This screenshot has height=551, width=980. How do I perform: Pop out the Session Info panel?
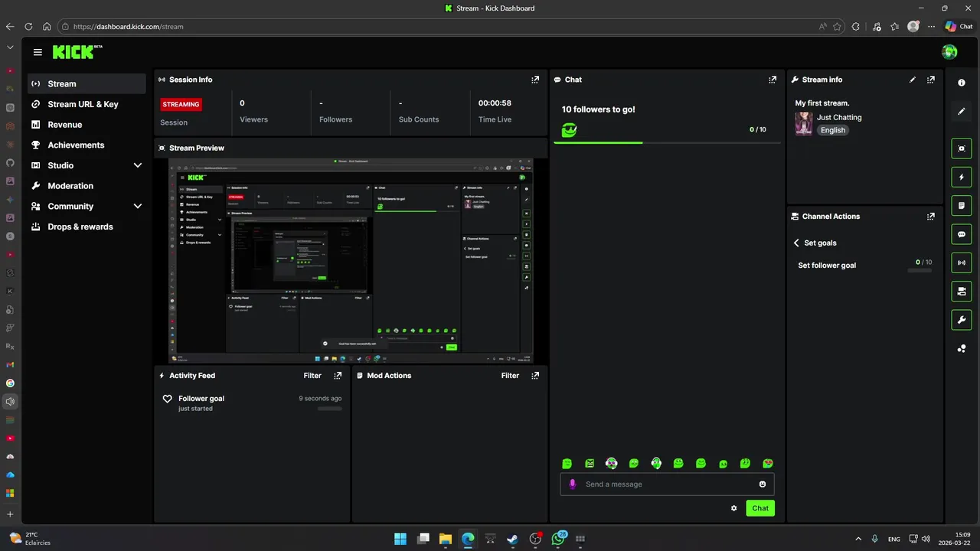click(535, 80)
